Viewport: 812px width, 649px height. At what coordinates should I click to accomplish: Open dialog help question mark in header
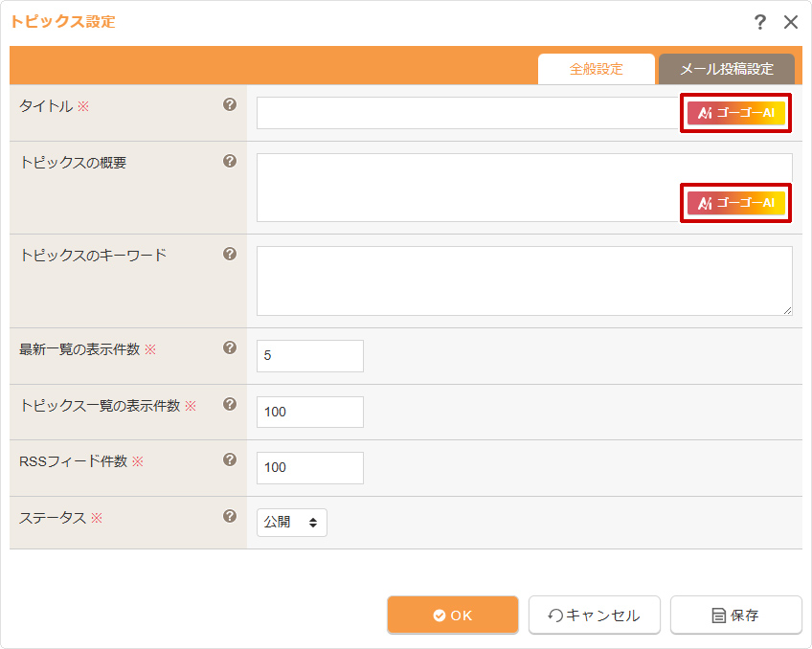pos(760,22)
